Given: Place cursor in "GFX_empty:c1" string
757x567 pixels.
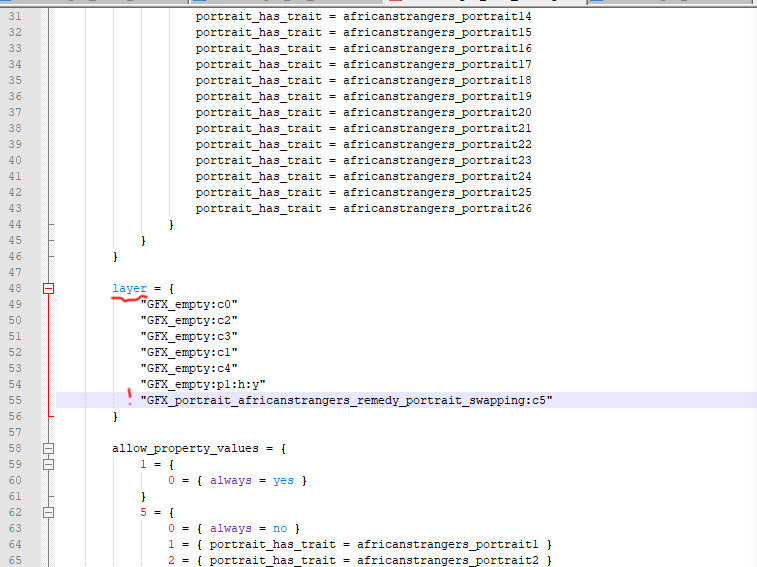Looking at the screenshot, I should [189, 352].
